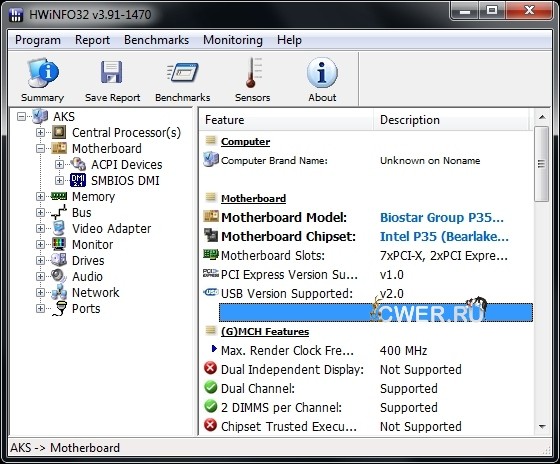Open the Program menu
The image size is (560, 464).
pos(38,40)
